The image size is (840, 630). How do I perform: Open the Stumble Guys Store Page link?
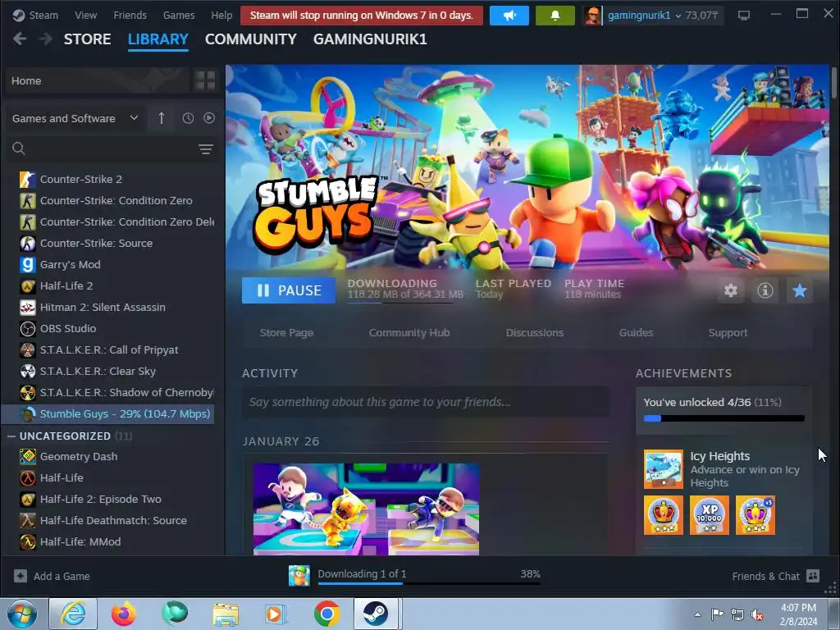(x=286, y=333)
